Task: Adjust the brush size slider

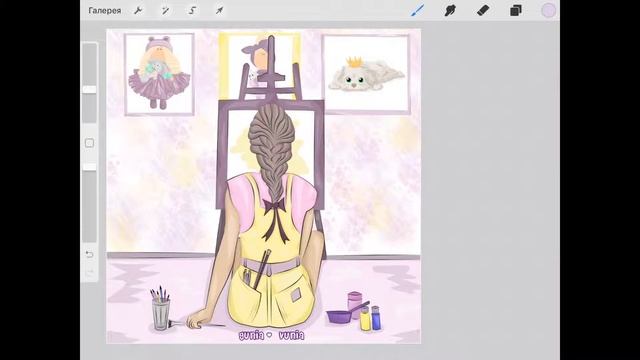Action: pos(90,89)
